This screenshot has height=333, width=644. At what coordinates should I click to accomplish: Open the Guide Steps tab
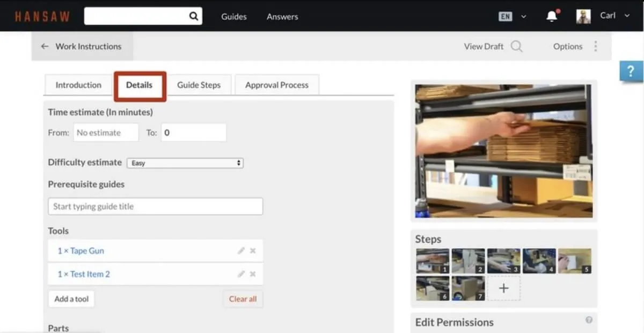[199, 85]
